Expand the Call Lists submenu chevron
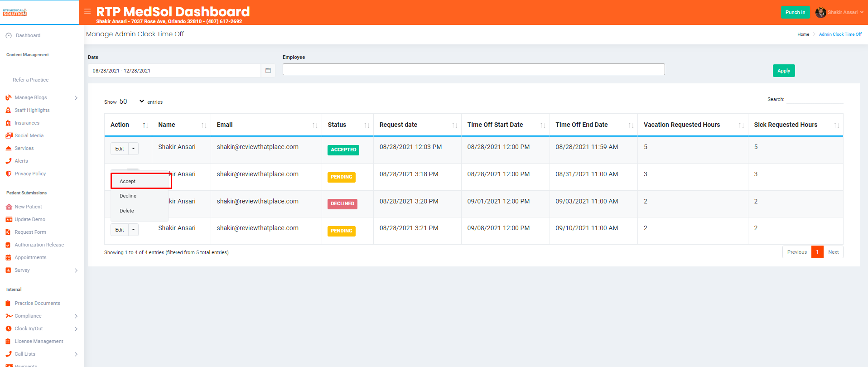 click(x=76, y=354)
